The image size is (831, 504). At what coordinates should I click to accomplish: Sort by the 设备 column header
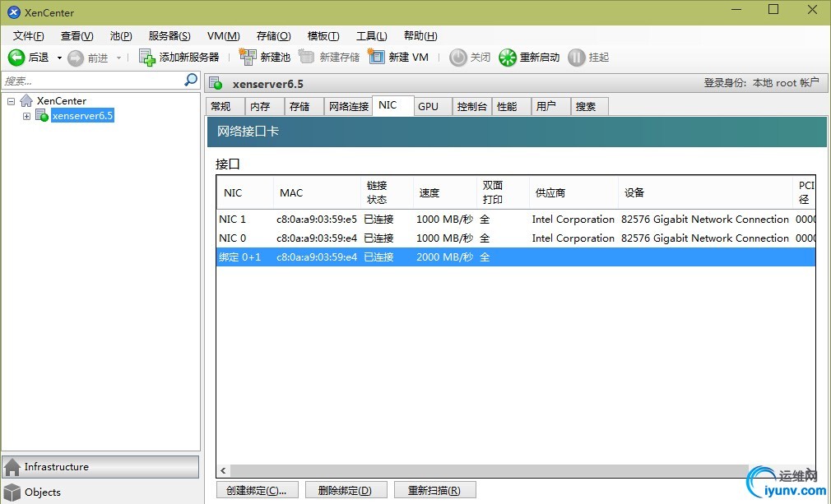point(705,192)
